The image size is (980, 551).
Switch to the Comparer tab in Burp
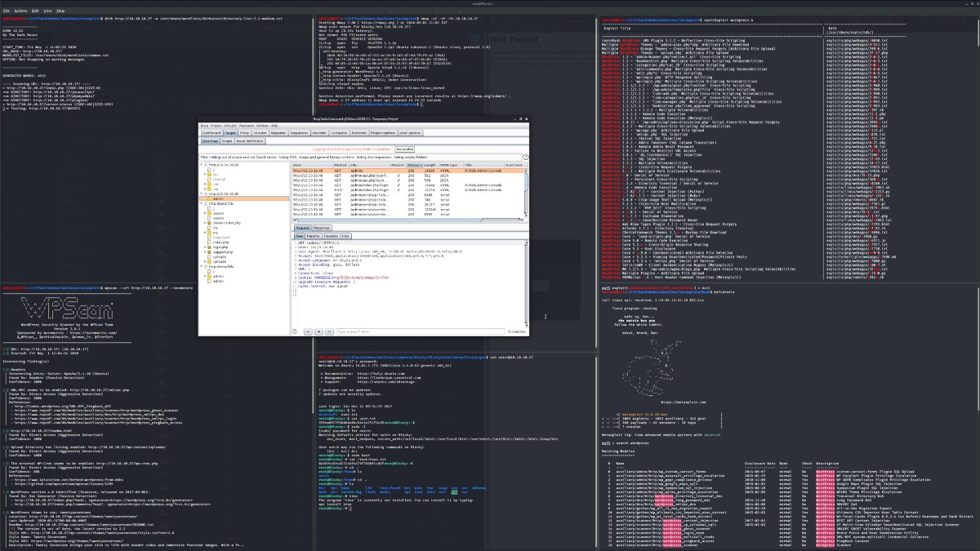(339, 133)
